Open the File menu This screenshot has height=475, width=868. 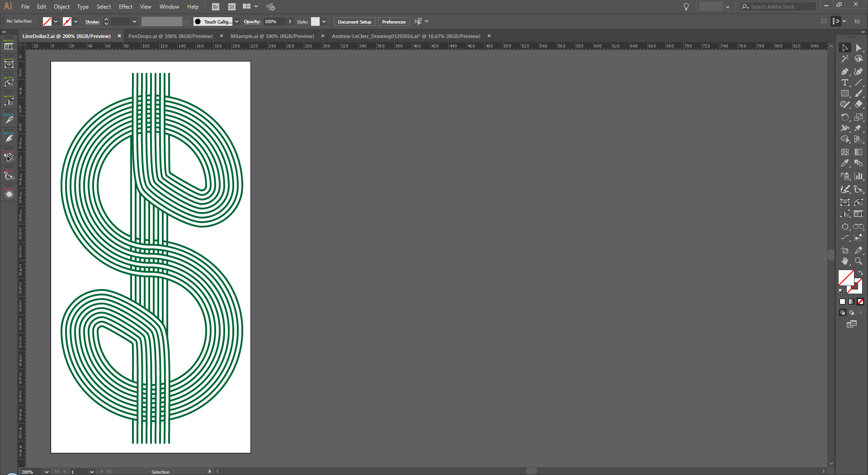pos(25,7)
